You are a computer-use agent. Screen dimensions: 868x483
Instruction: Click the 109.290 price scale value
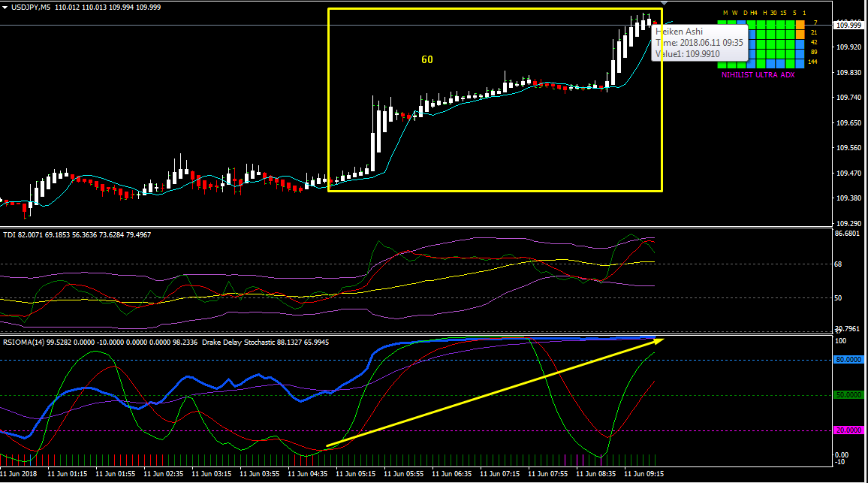tap(848, 223)
